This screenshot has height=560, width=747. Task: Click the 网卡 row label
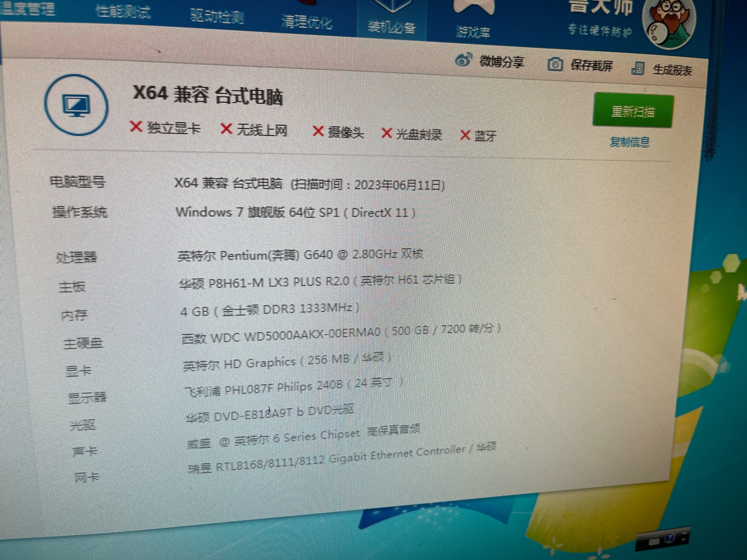[87, 477]
